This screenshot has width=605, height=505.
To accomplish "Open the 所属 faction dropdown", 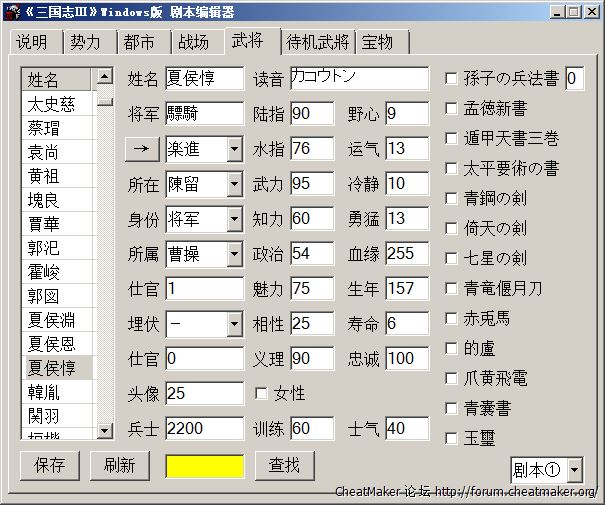I will coord(234,254).
